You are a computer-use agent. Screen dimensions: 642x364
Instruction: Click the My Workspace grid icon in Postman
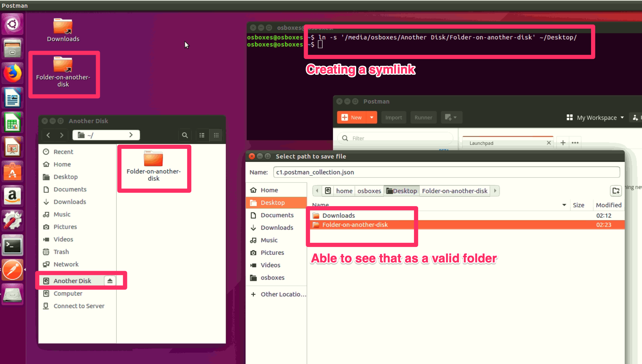click(570, 117)
